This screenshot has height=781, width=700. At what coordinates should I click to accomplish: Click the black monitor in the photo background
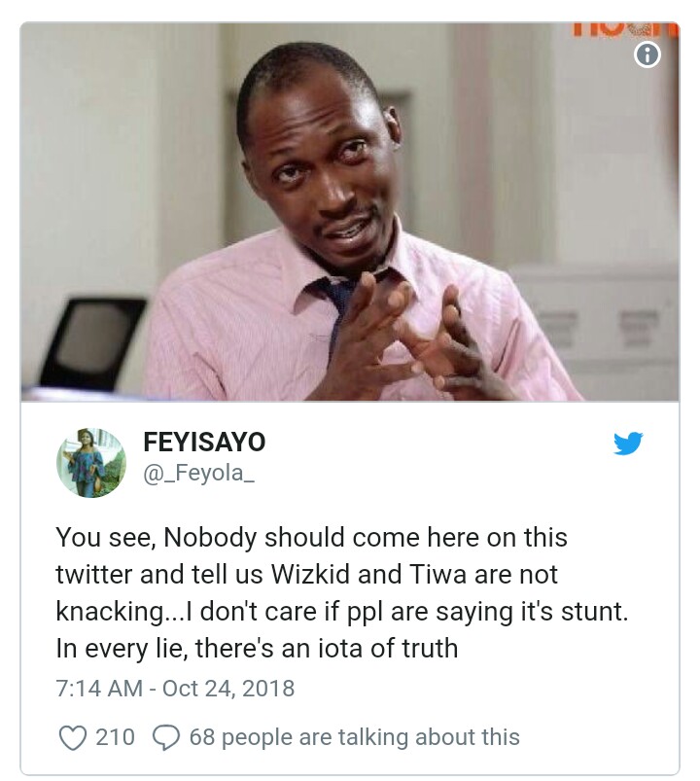[x=93, y=343]
